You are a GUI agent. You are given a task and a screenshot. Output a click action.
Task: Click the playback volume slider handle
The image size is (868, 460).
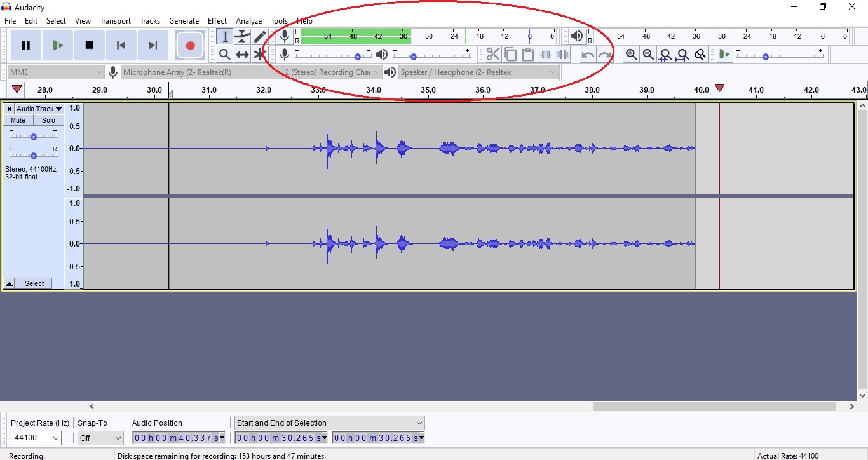click(x=414, y=57)
